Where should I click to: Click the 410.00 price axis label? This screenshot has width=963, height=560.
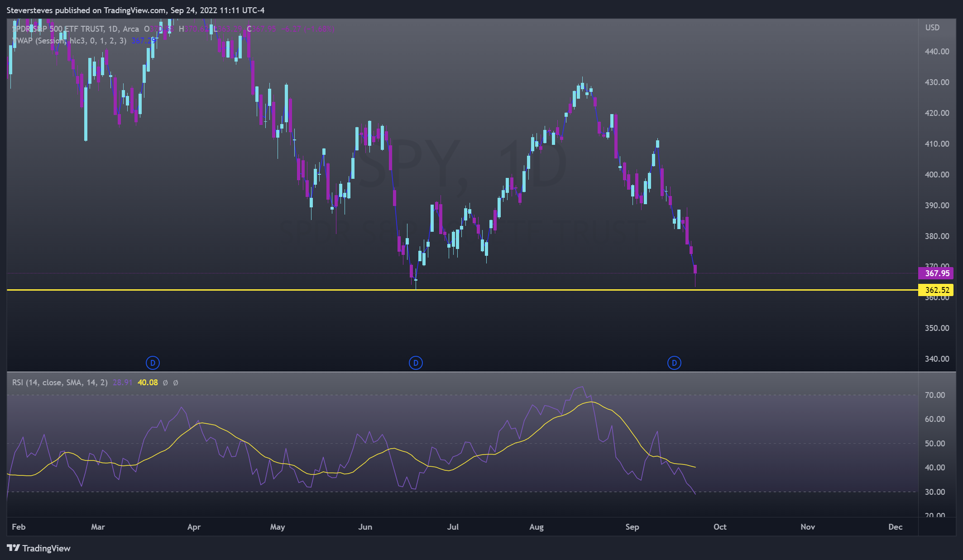pos(937,144)
